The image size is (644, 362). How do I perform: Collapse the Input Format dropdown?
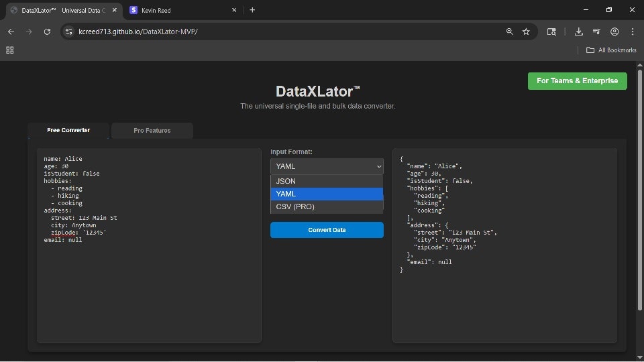327,166
